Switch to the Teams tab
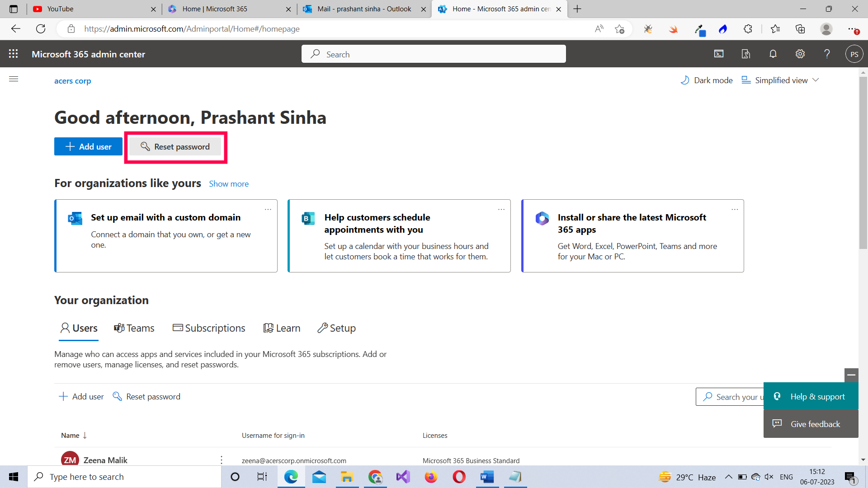This screenshot has width=868, height=488. pos(134,328)
